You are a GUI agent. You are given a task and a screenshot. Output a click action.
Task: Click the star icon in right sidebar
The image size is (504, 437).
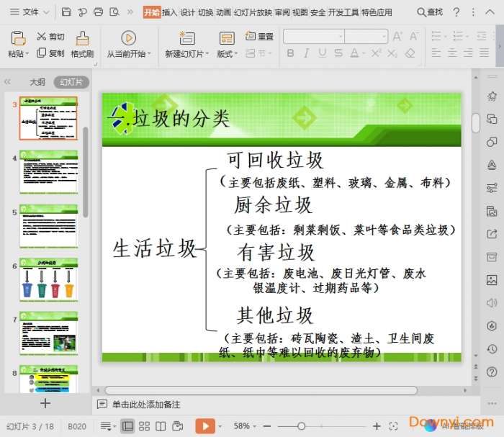click(492, 96)
